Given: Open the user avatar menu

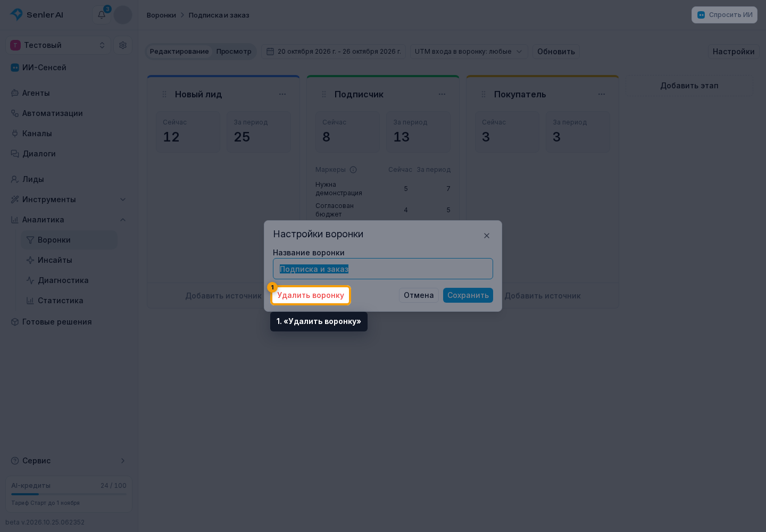Looking at the screenshot, I should (x=123, y=15).
